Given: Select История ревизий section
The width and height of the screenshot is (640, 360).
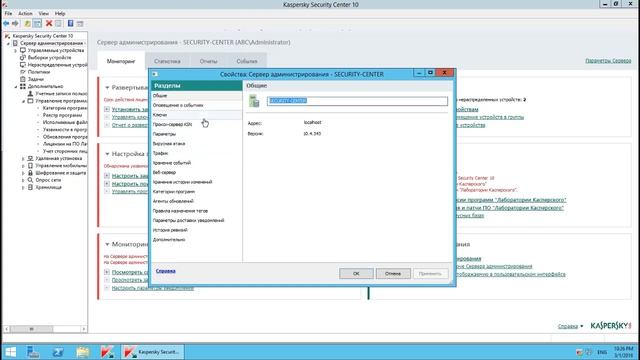Looking at the screenshot, I should [x=197, y=230].
